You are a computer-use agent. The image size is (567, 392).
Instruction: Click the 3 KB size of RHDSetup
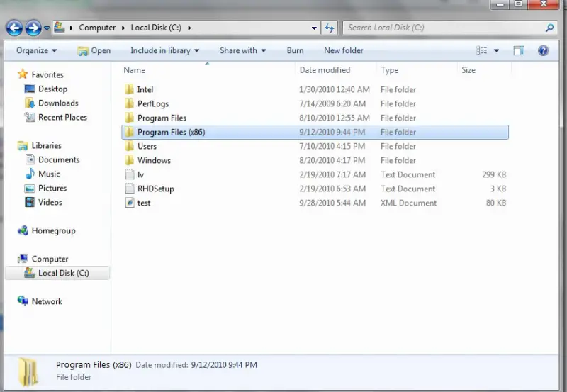tap(498, 189)
